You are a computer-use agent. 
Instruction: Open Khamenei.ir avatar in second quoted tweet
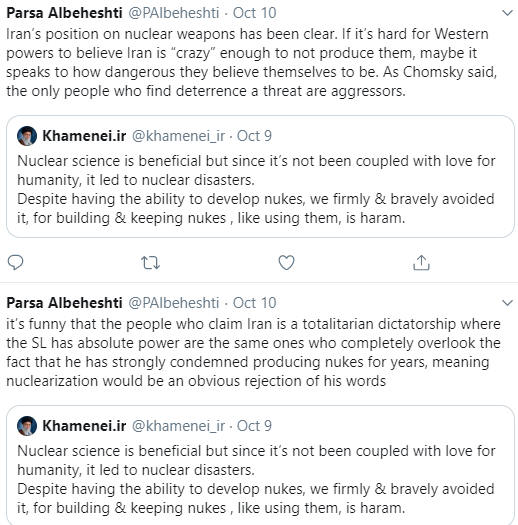point(27,426)
